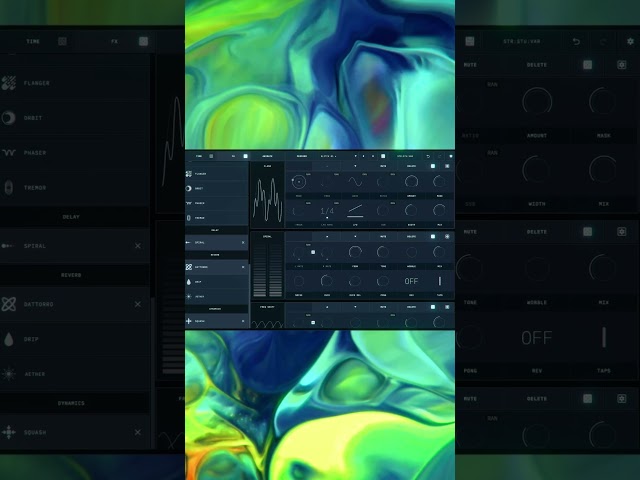Viewport: 640px width, 480px height.
Task: Delete the Freq Shift module in center panel
Action: 411,307
